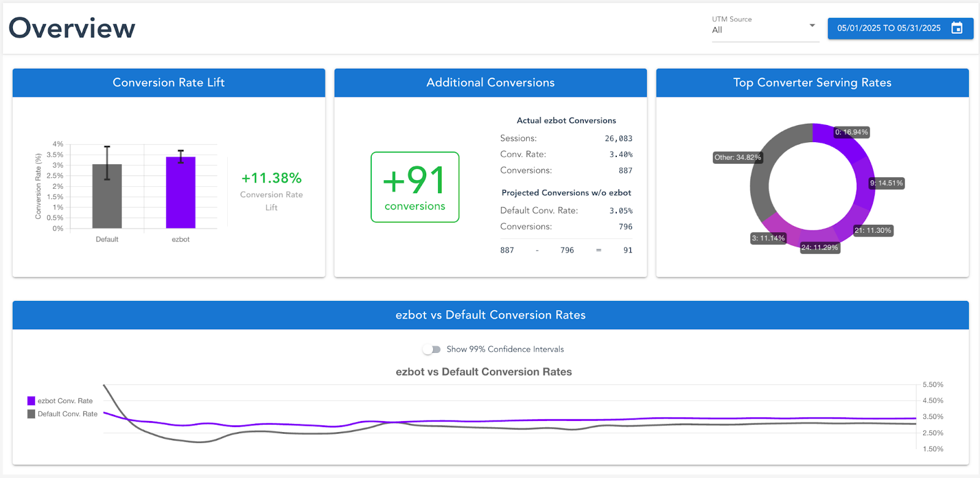Open the 05/01/2025 TO 05/31/2025 date picker
The image size is (980, 478).
coord(900,28)
